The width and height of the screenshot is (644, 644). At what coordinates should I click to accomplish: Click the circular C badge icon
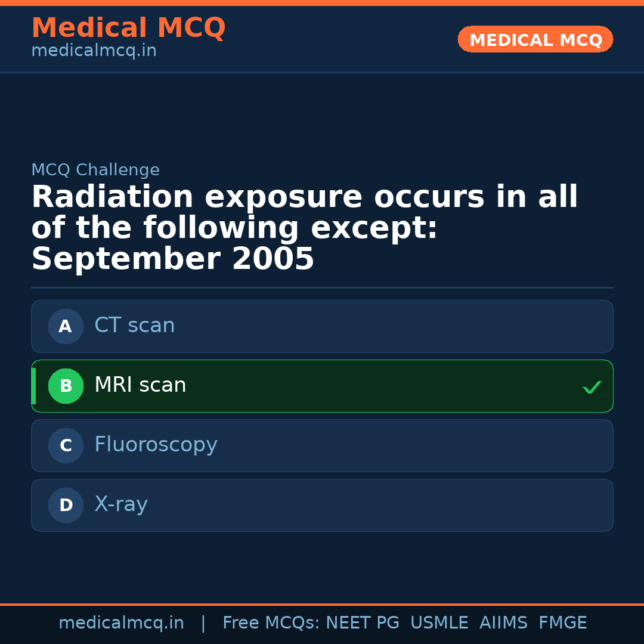click(x=66, y=445)
